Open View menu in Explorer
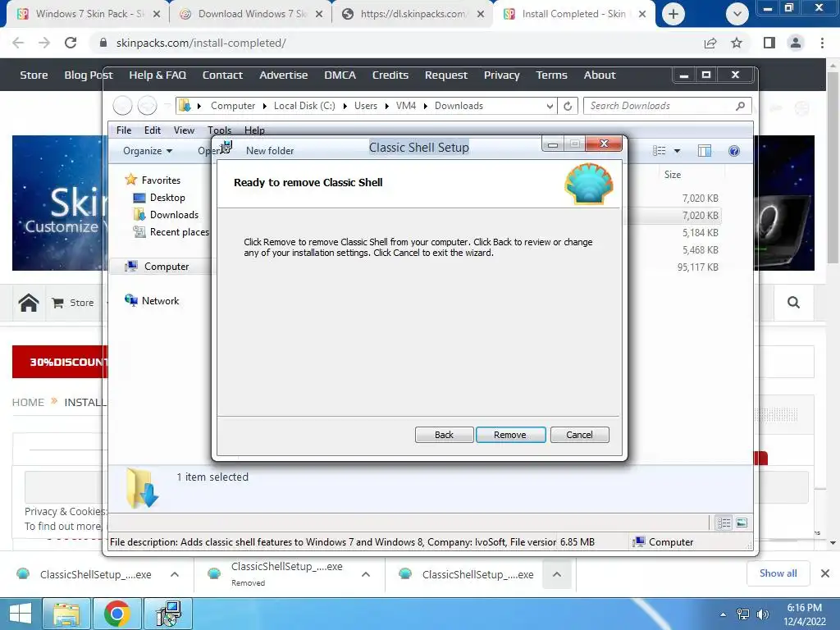Viewport: 840px width, 630px height. click(x=184, y=130)
